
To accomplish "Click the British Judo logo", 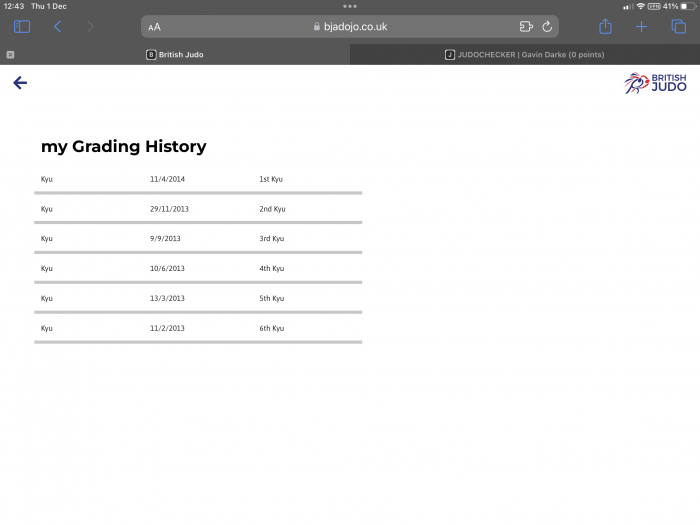I will click(655, 83).
